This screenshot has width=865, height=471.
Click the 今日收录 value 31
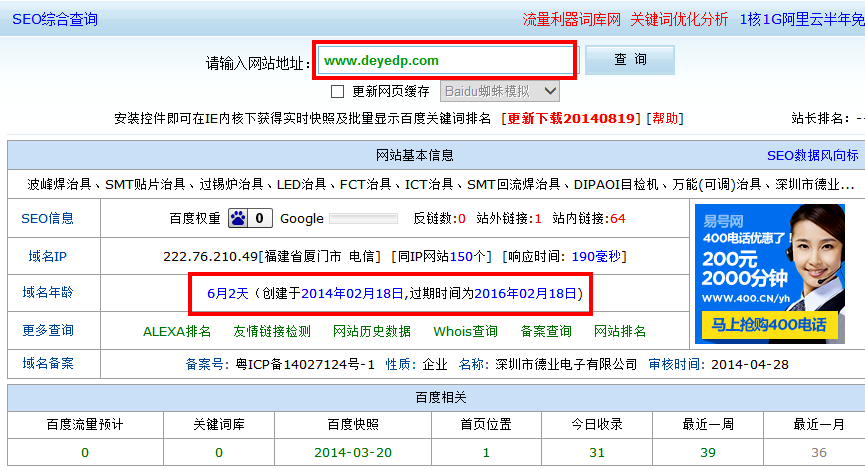(597, 453)
